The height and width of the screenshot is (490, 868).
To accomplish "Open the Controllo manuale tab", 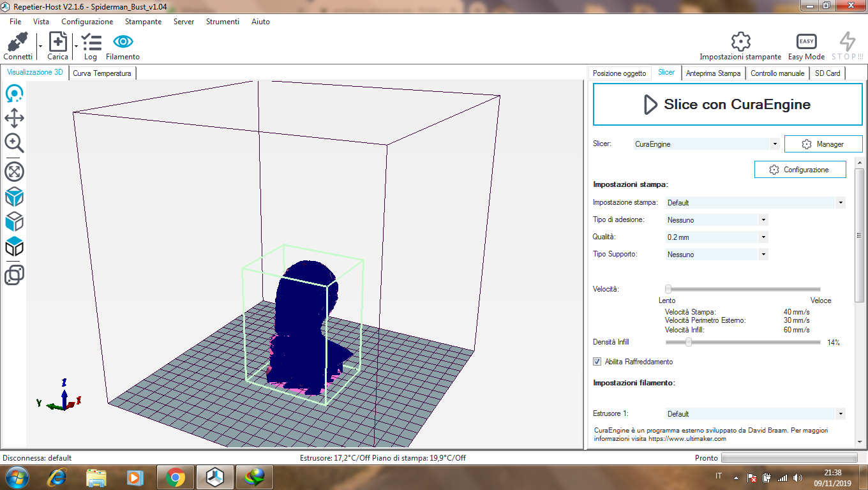I will click(777, 73).
